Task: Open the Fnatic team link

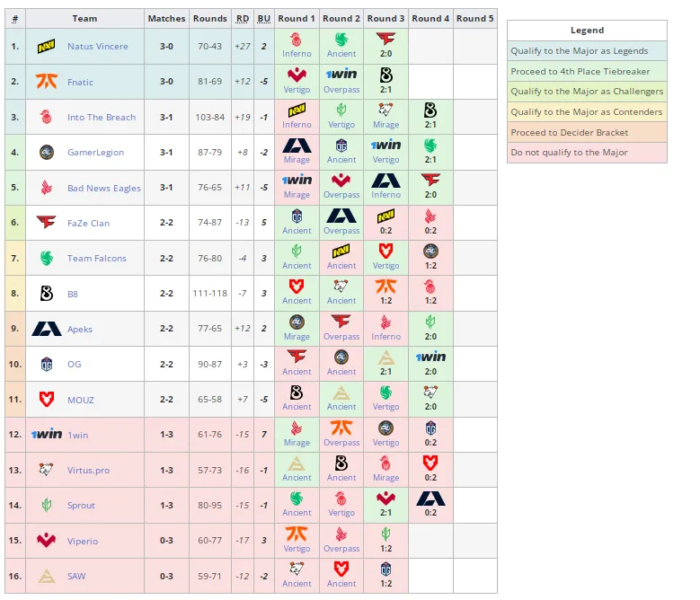Action: [80, 82]
